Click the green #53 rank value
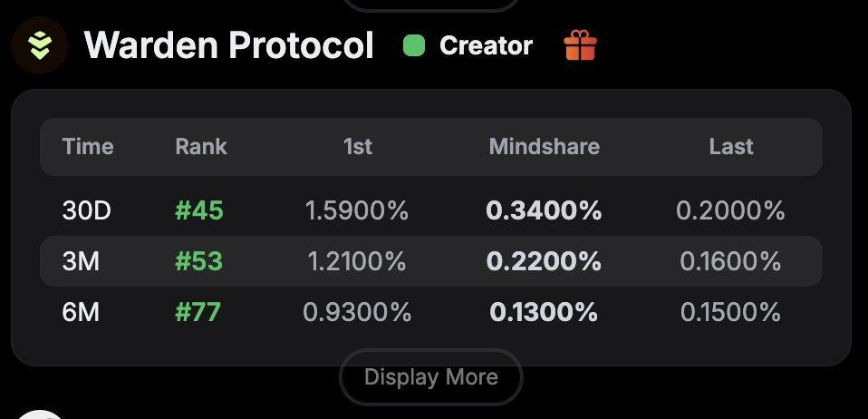This screenshot has height=419, width=868. (199, 262)
